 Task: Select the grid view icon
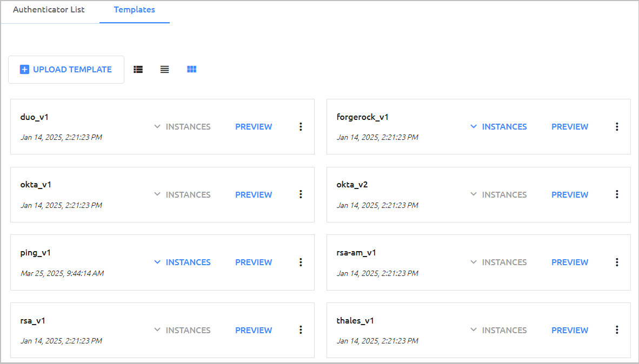[191, 69]
